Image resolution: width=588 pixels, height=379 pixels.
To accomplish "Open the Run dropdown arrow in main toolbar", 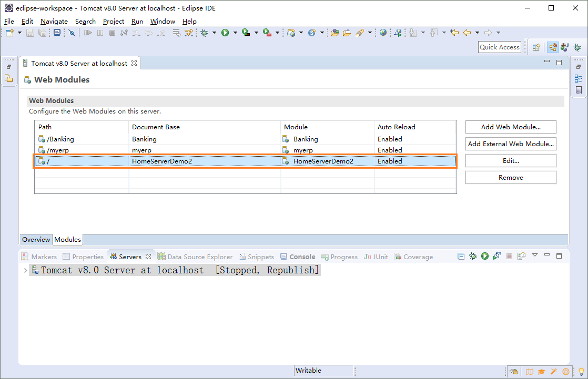I will click(x=235, y=33).
